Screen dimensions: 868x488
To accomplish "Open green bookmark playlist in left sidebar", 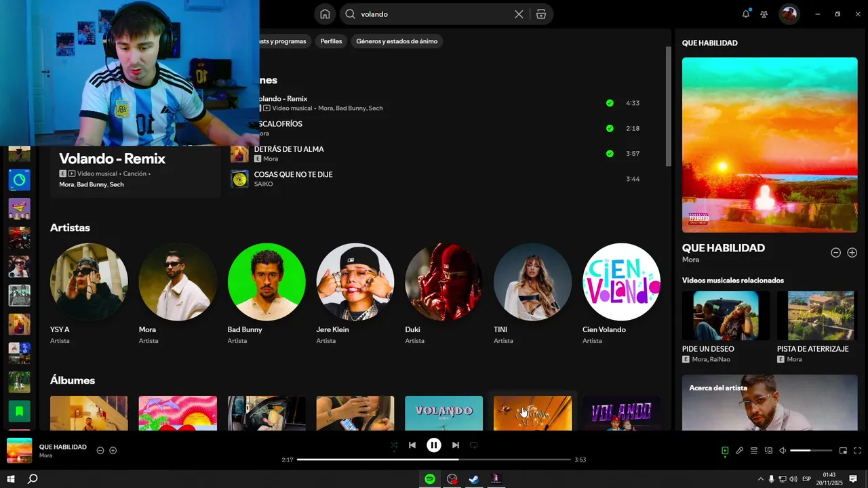I will pos(19,411).
